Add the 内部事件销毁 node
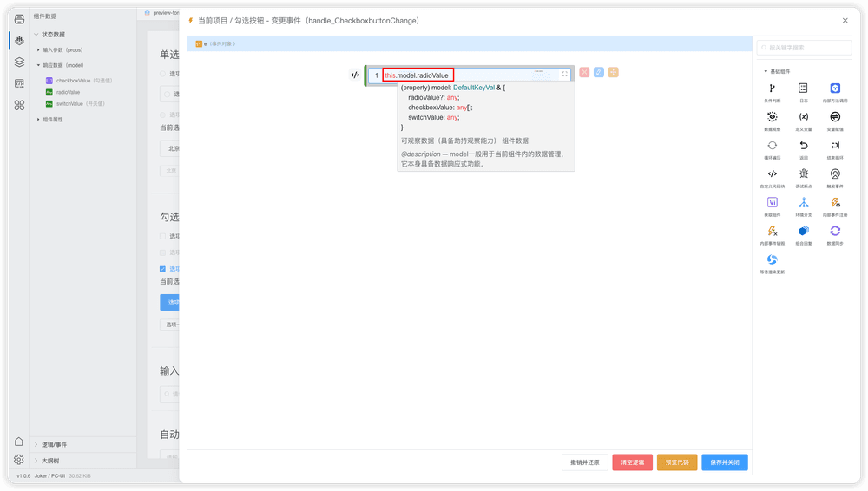 (x=772, y=235)
